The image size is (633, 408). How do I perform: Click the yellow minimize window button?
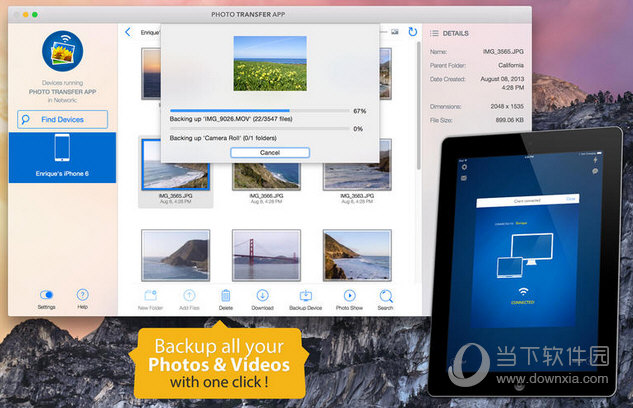pyautogui.click(x=25, y=15)
